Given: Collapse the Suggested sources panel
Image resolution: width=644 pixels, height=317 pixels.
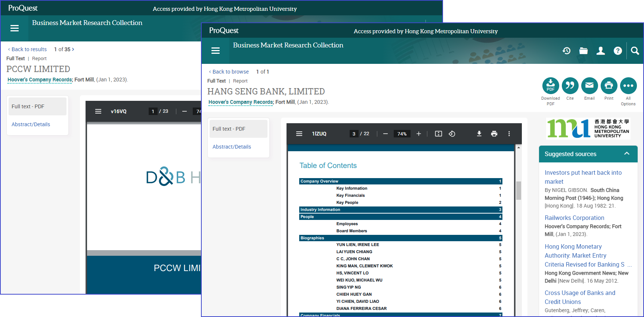Looking at the screenshot, I should pos(626,154).
